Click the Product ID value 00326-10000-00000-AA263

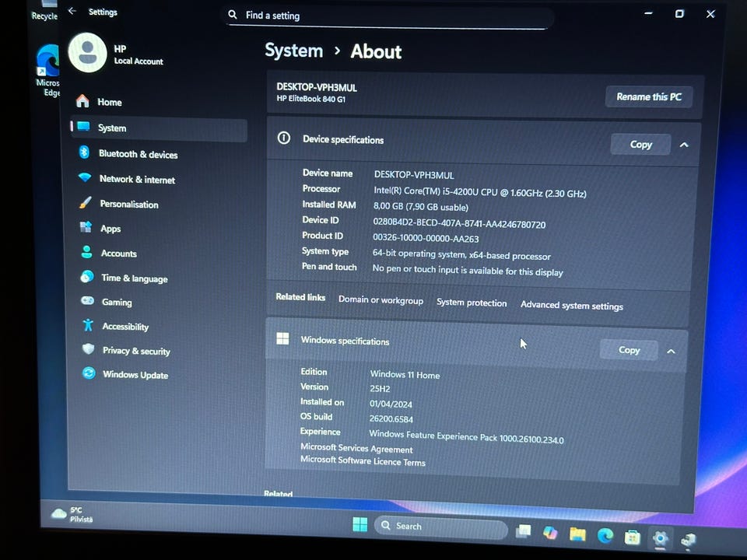pos(426,238)
